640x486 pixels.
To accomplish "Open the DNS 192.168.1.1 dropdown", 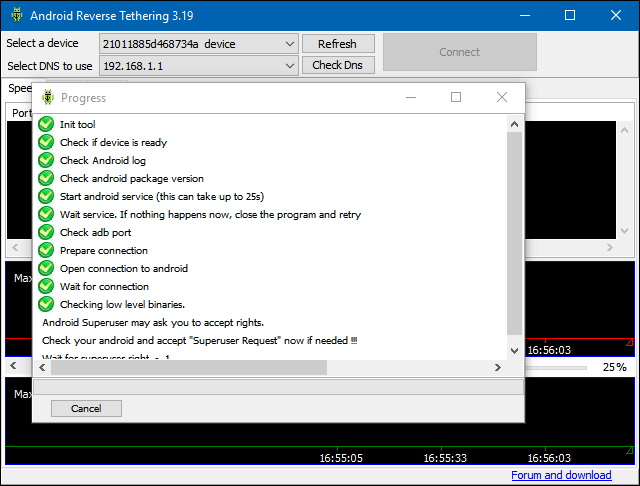I will (x=199, y=66).
